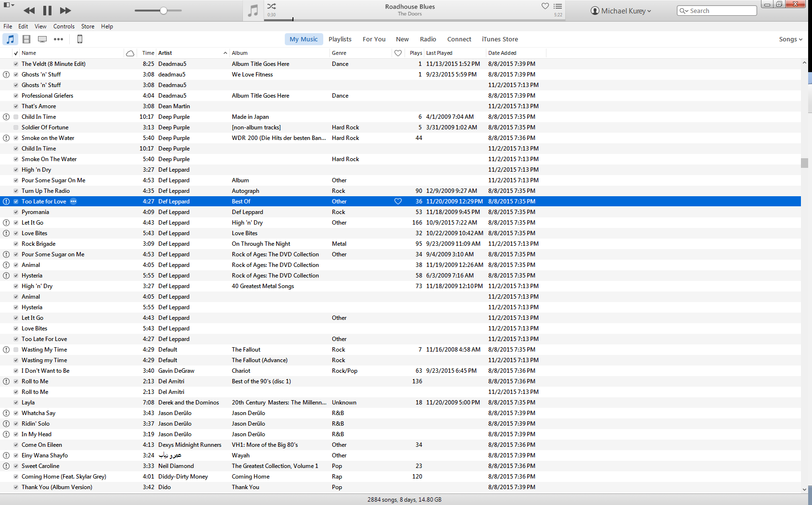Open the Edit menu
Screen dimensions: 812x505
pos(23,26)
